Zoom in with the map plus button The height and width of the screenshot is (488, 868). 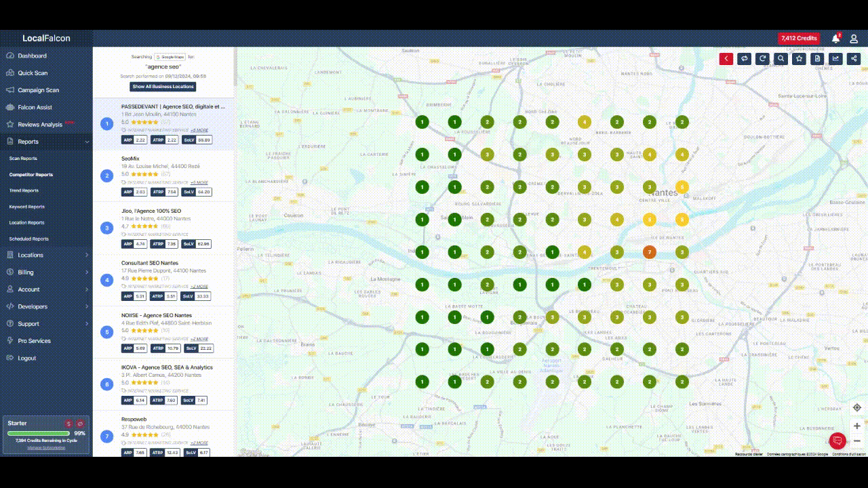click(x=857, y=426)
